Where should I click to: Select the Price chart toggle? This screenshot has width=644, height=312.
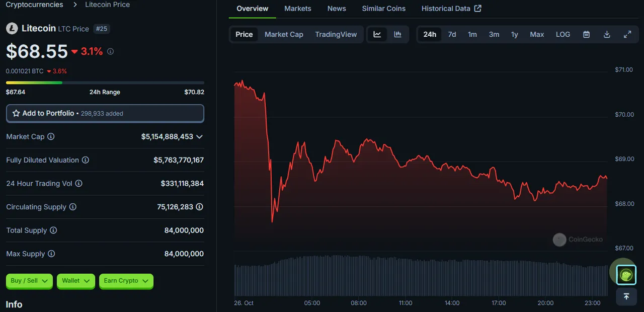[244, 34]
